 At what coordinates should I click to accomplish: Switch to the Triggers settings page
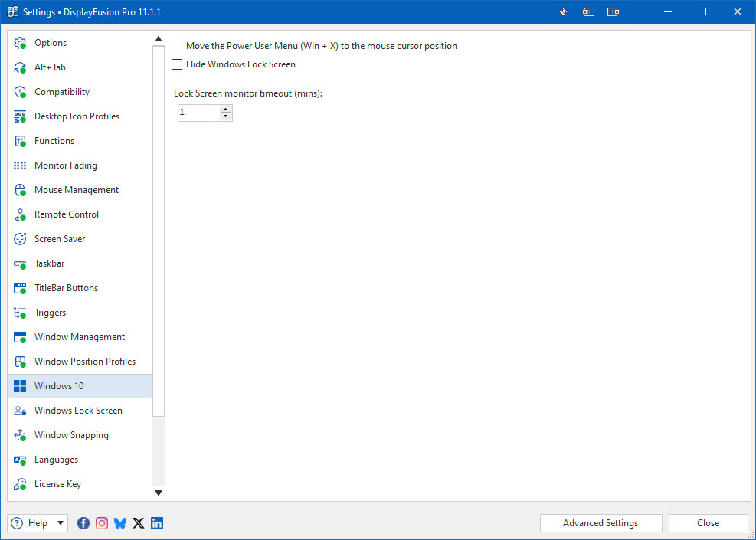coord(50,313)
